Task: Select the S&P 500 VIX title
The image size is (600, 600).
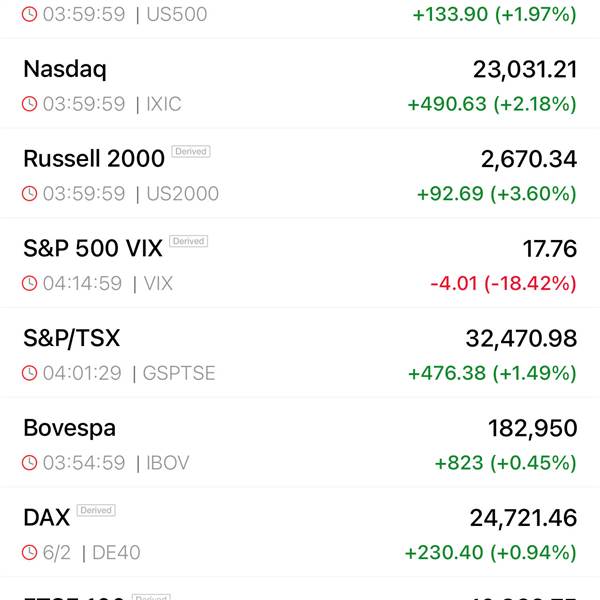Action: (x=91, y=248)
